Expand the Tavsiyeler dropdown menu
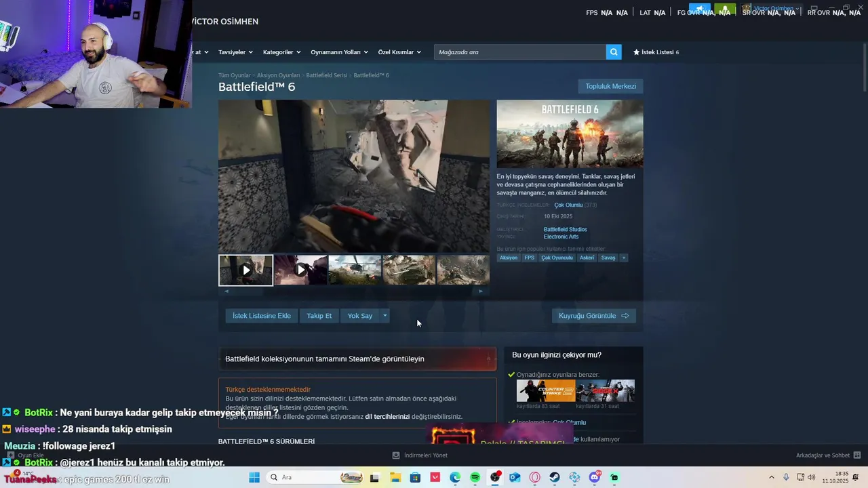 [x=235, y=52]
